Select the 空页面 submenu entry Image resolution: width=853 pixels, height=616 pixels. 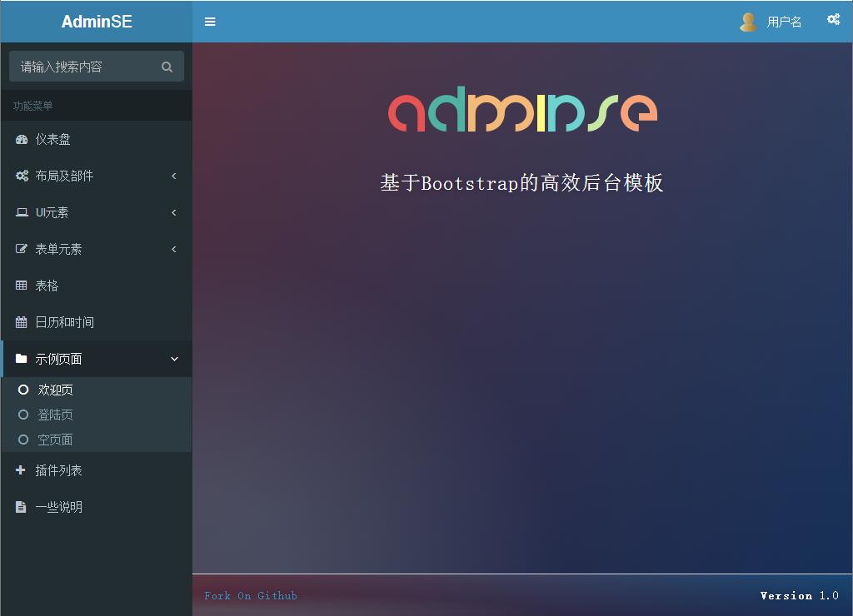(x=97, y=440)
